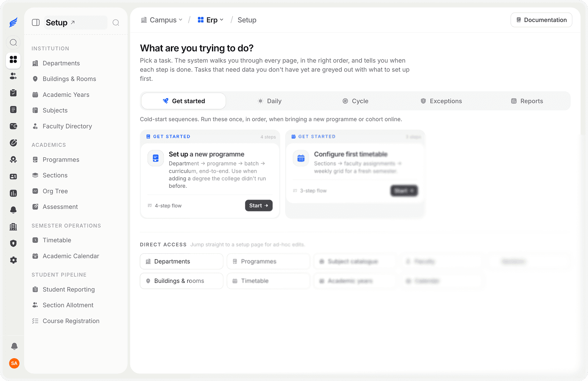Open the notifications bell at the rail bottom
The image size is (588, 381).
(x=14, y=346)
